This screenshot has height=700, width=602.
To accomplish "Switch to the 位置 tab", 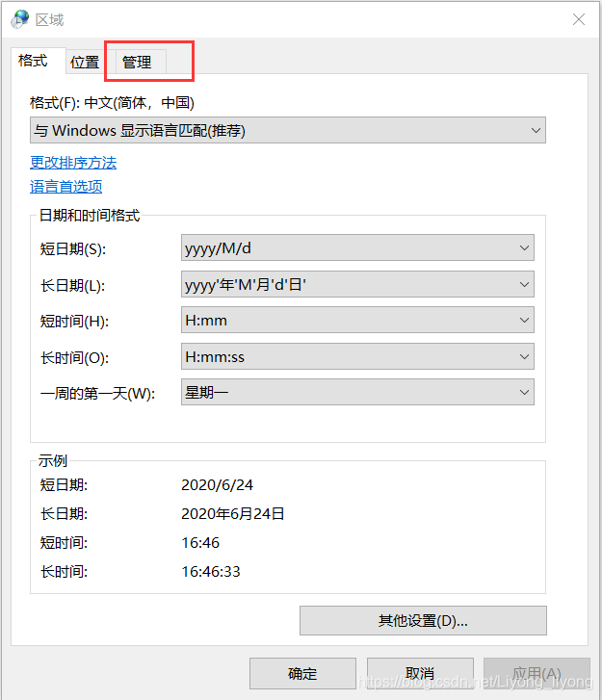I will 85,62.
